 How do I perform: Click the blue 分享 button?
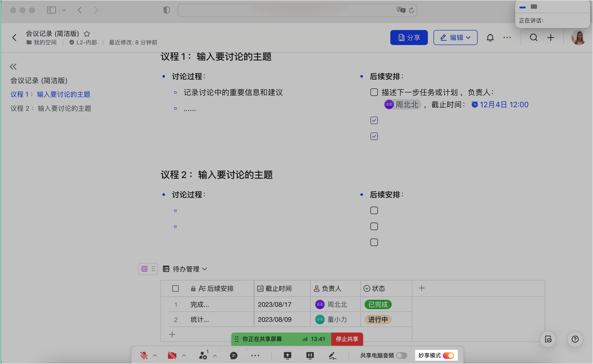tap(409, 37)
